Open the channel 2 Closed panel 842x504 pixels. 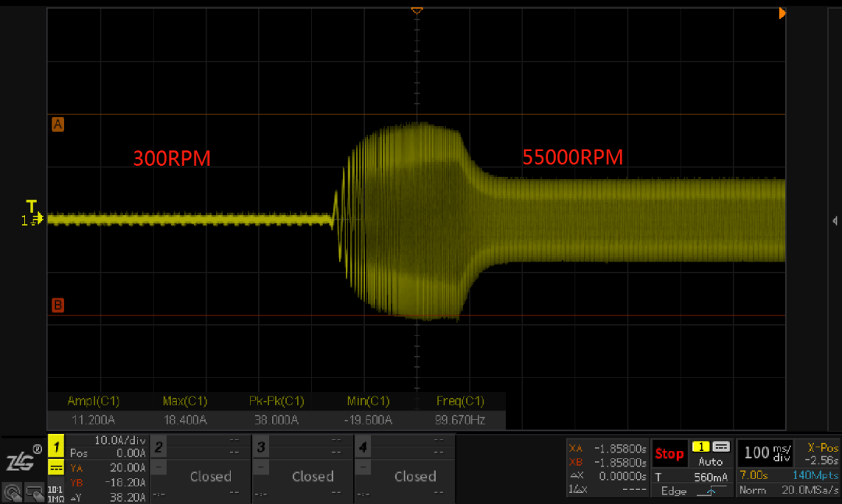point(210,476)
